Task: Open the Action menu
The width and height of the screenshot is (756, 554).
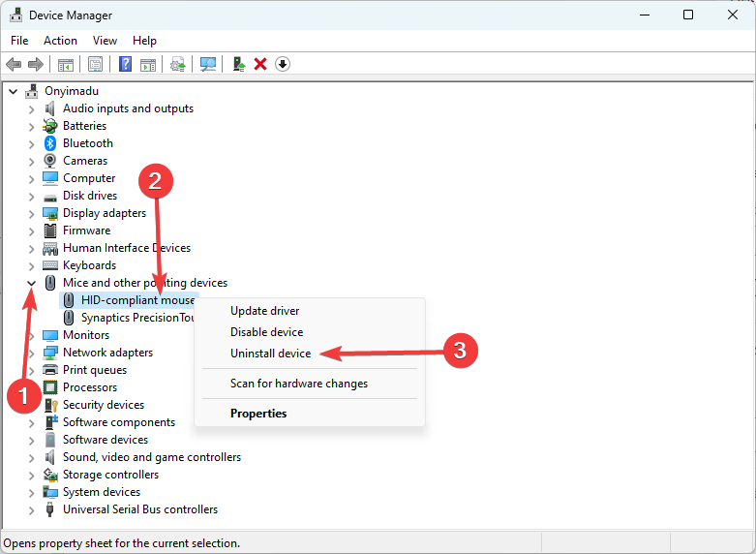Action: (x=60, y=41)
